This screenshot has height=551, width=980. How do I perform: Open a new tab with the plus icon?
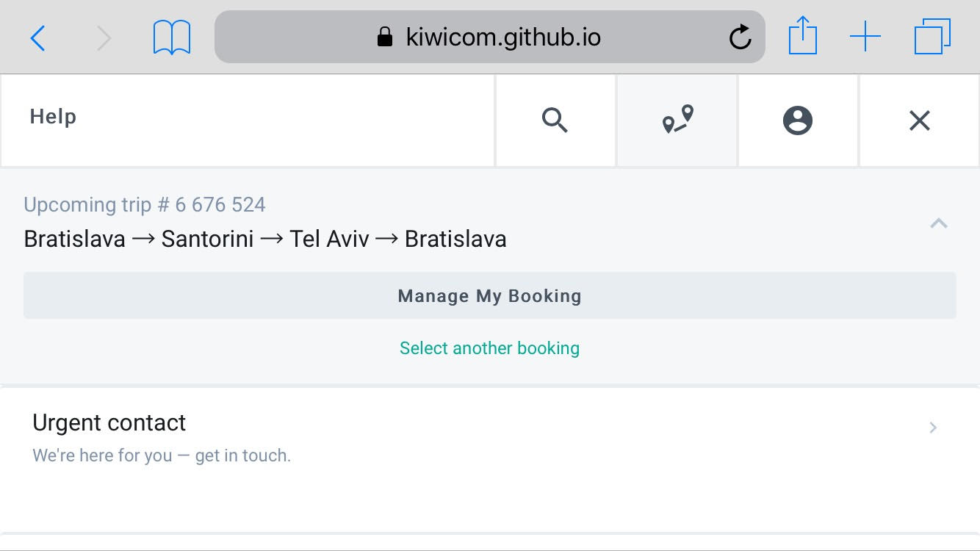tap(865, 35)
